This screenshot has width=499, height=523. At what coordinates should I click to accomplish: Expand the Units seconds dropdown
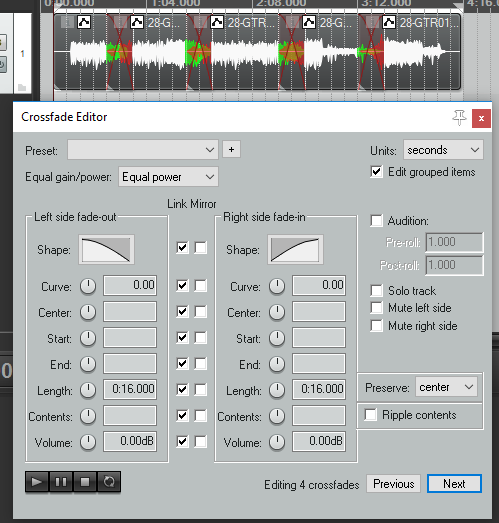[443, 150]
